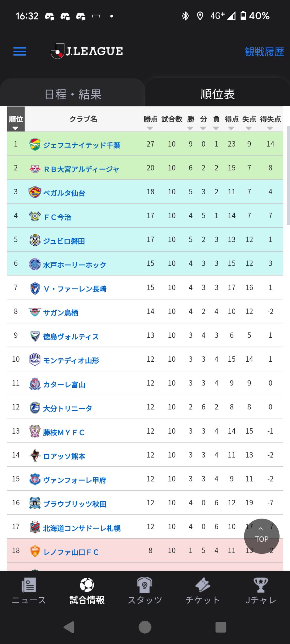Tap the ジェフユナイテッド千葉 club crest

[x=35, y=145]
